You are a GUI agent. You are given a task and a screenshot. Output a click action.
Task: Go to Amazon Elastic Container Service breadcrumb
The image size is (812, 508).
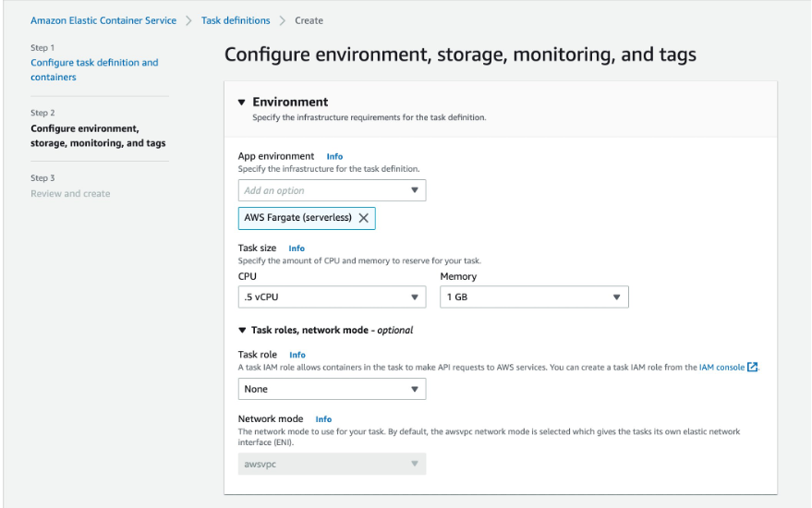pyautogui.click(x=103, y=20)
